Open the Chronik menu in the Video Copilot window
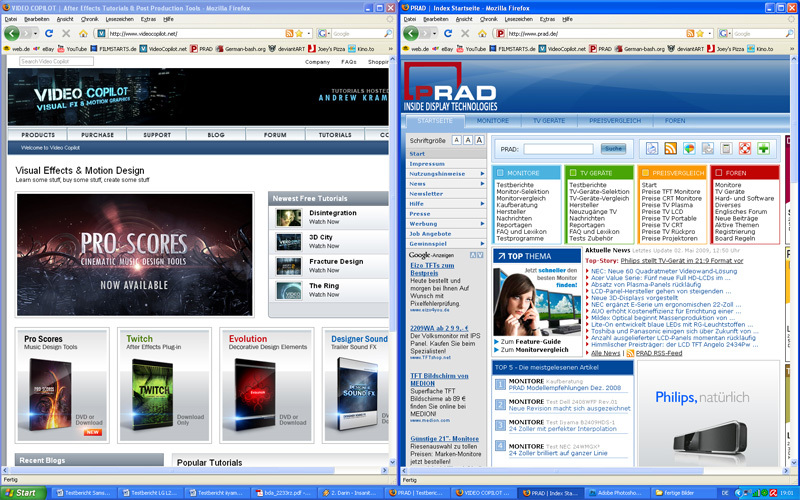The image size is (800, 500). (89, 19)
